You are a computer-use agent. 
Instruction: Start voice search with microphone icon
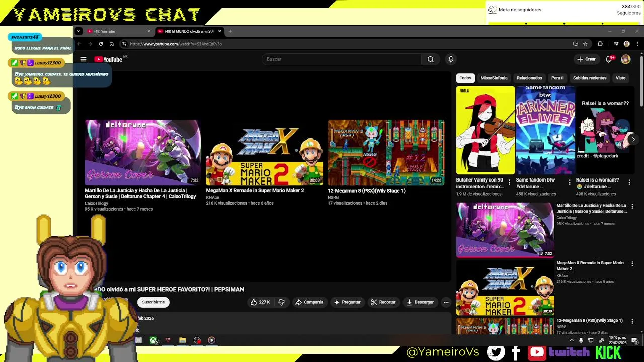[451, 59]
